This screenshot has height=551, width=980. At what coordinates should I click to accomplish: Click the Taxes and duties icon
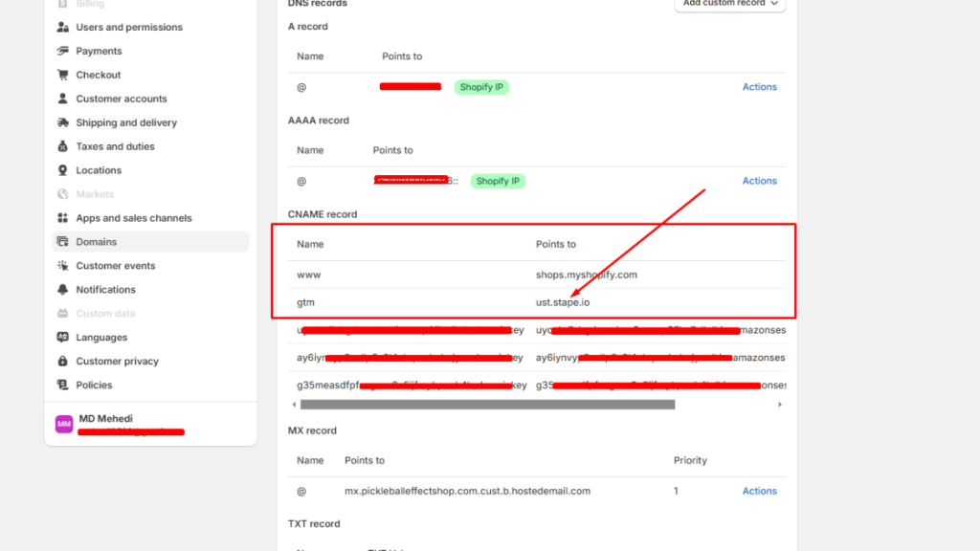[62, 146]
